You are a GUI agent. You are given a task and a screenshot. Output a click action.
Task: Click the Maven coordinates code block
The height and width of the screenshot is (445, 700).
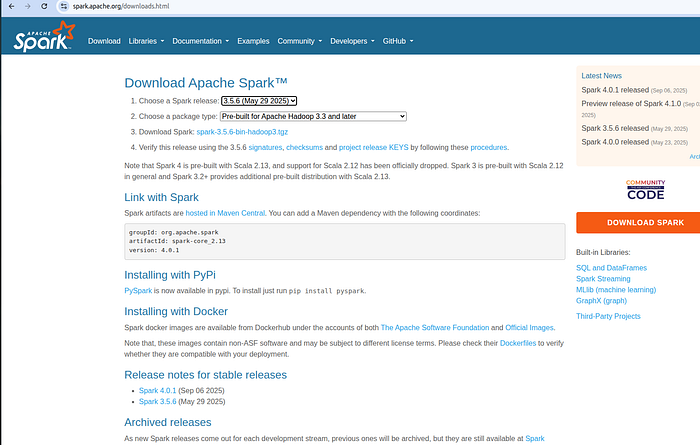tap(345, 241)
